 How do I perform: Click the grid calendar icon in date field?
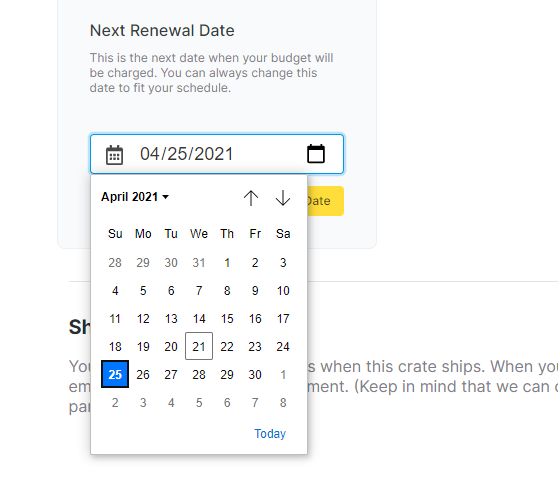pos(114,155)
